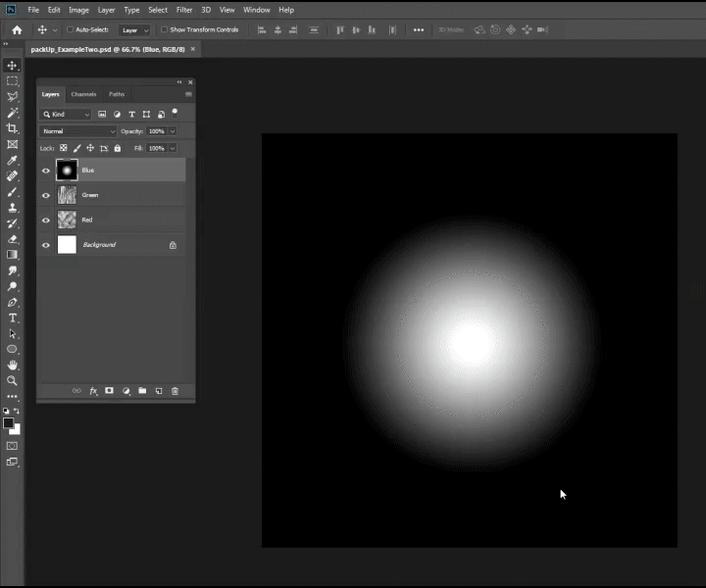Pick the Magic Wand tool
The height and width of the screenshot is (588, 706).
12,113
